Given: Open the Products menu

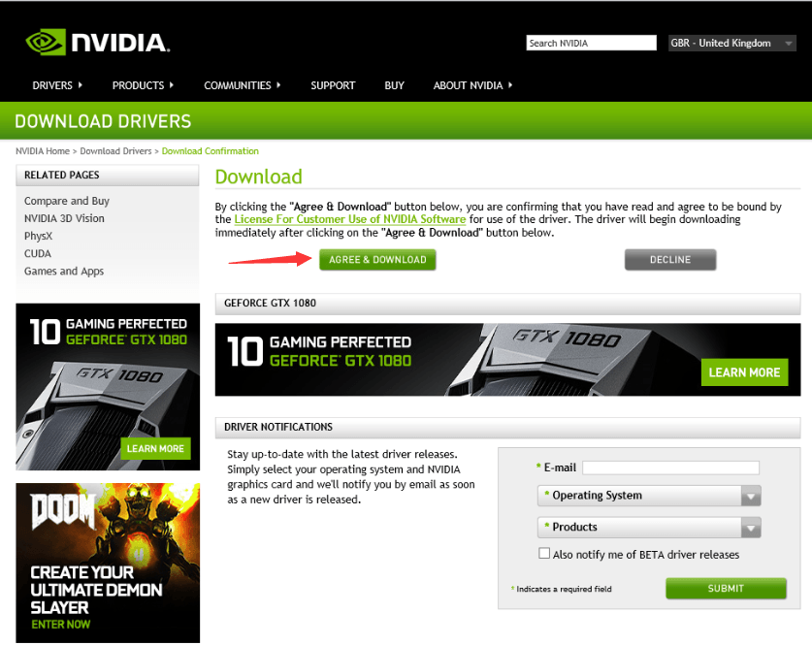Looking at the screenshot, I should click(142, 85).
